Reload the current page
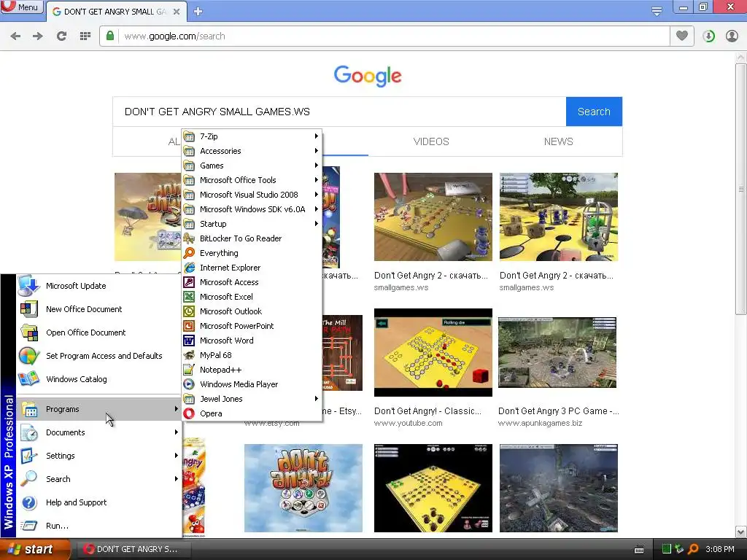747x560 pixels. pyautogui.click(x=61, y=36)
